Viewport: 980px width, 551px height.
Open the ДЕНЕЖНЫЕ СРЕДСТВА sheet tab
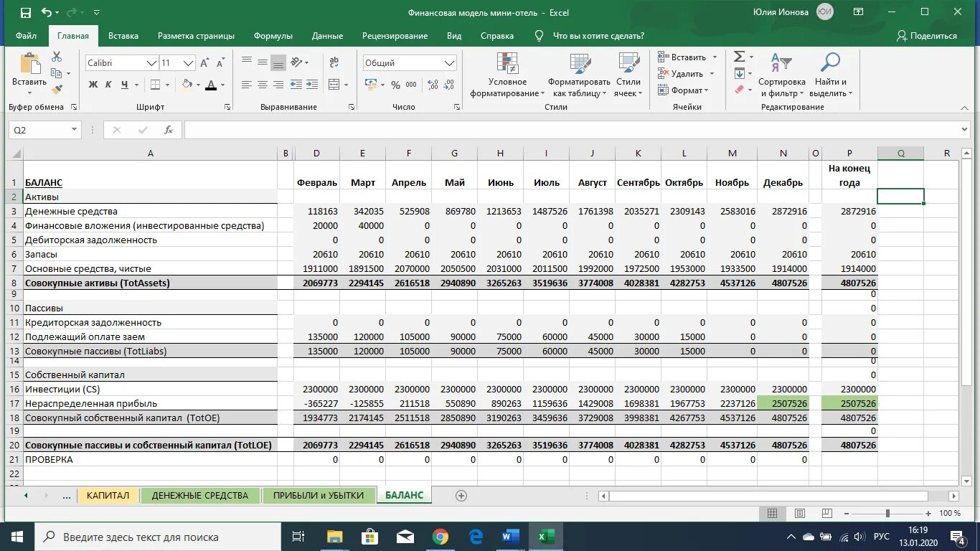coord(200,495)
